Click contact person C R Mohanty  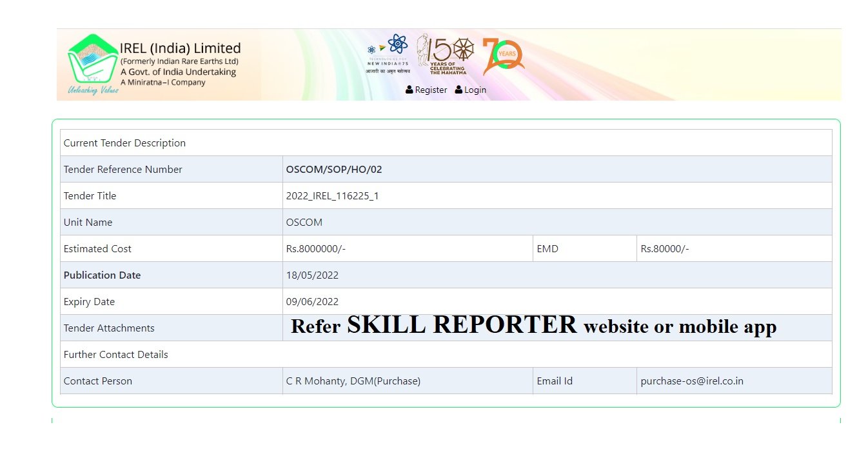(x=353, y=381)
